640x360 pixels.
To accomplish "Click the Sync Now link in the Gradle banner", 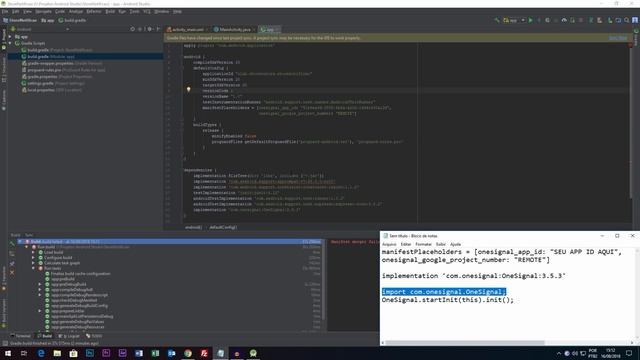I will pyautogui.click(x=618, y=38).
